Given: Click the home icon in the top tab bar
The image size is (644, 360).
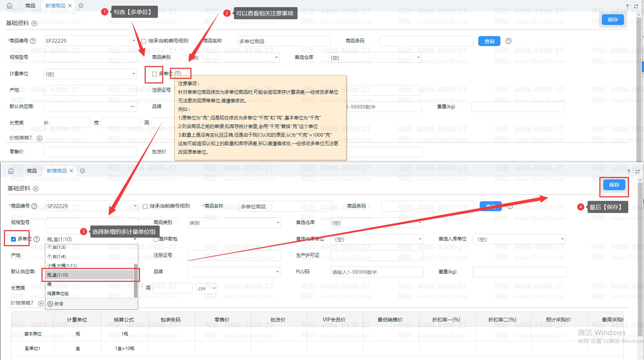Looking at the screenshot, I should click(10, 6).
